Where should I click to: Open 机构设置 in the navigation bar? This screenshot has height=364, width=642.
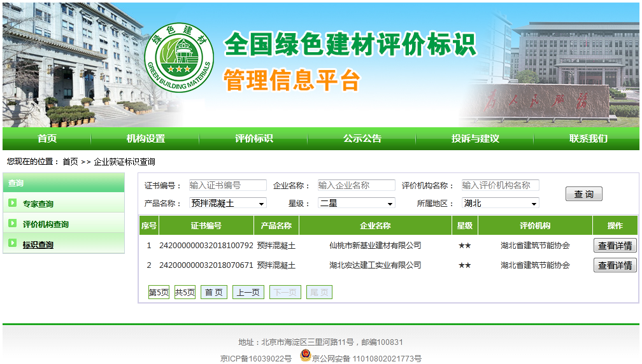coord(145,139)
